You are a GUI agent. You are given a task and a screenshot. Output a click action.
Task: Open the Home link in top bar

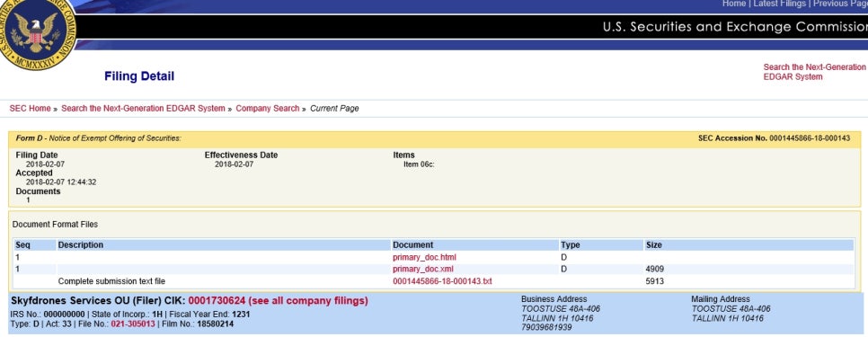click(x=734, y=4)
